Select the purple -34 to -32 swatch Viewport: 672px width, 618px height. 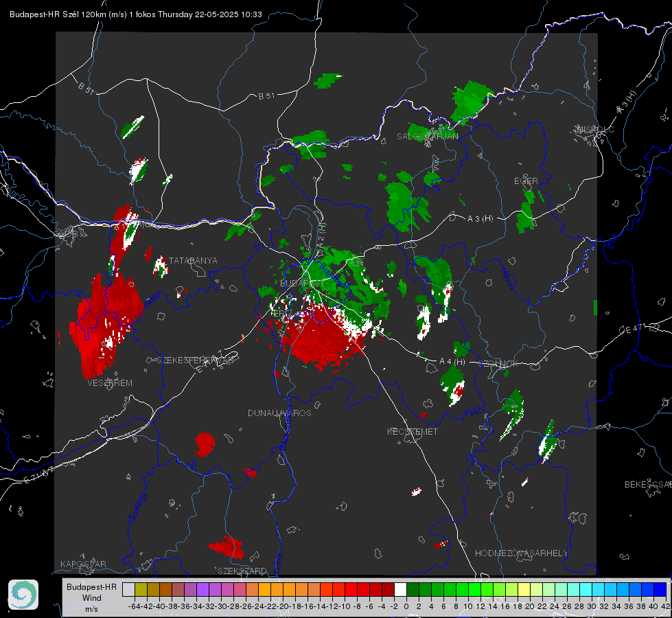click(202, 589)
